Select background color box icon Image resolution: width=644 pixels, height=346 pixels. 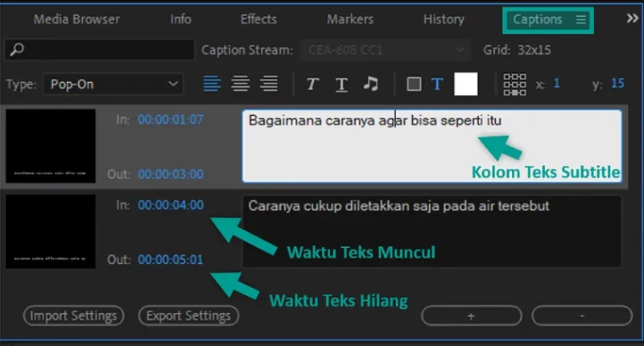(414, 84)
